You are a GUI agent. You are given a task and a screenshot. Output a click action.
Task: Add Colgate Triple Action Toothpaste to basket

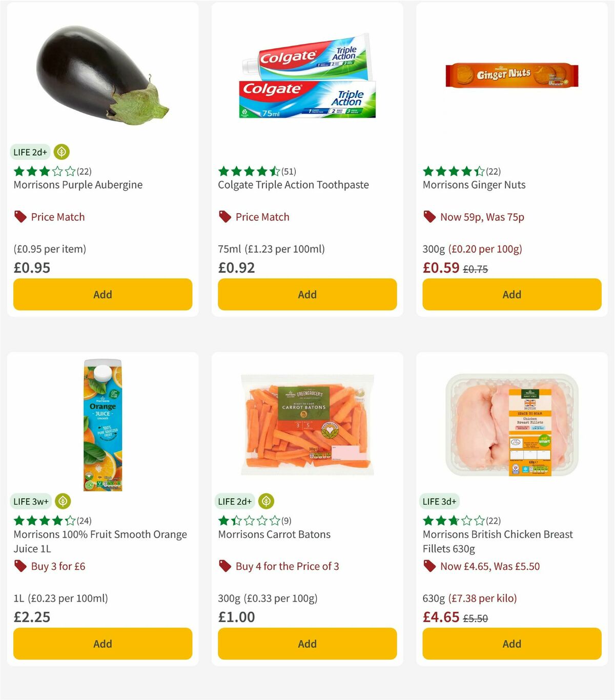point(307,294)
